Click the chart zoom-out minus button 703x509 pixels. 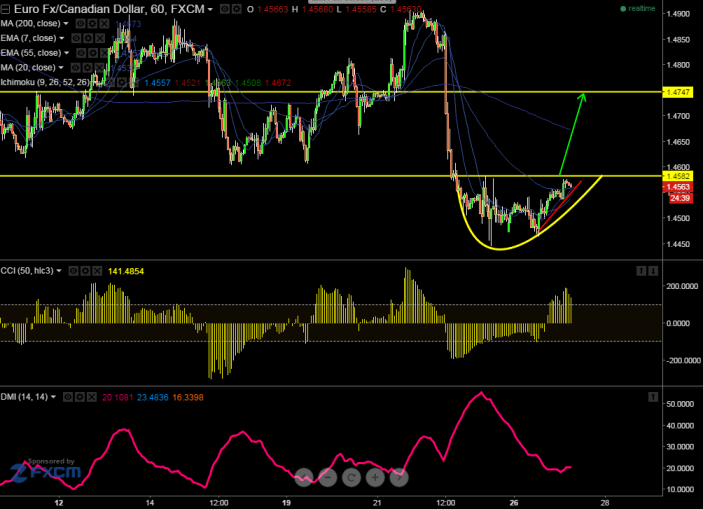click(x=328, y=478)
